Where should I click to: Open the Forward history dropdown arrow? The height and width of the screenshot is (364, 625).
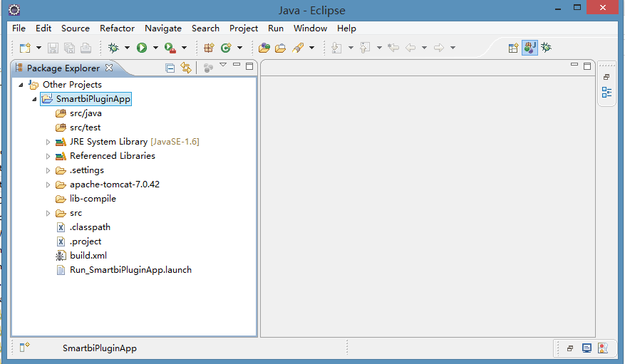click(x=453, y=48)
